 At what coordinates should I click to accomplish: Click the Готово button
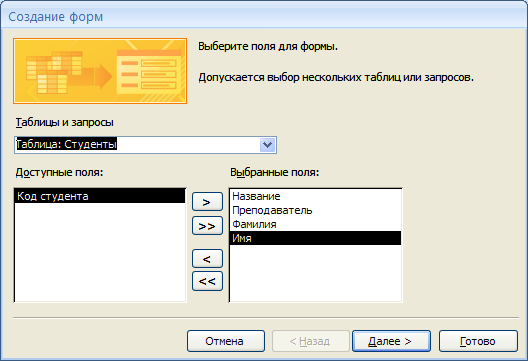[x=478, y=341]
